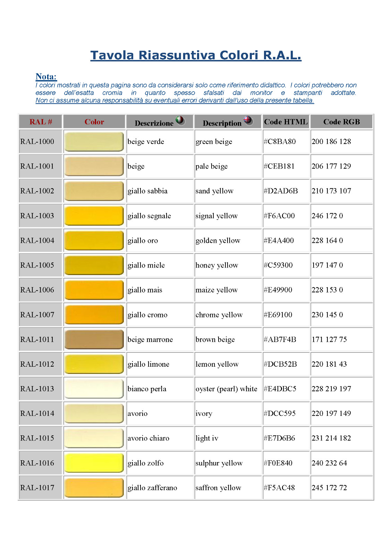Choose the RAL-1006 maize yellow swatch
This screenshot has width=392, height=555.
(x=94, y=290)
